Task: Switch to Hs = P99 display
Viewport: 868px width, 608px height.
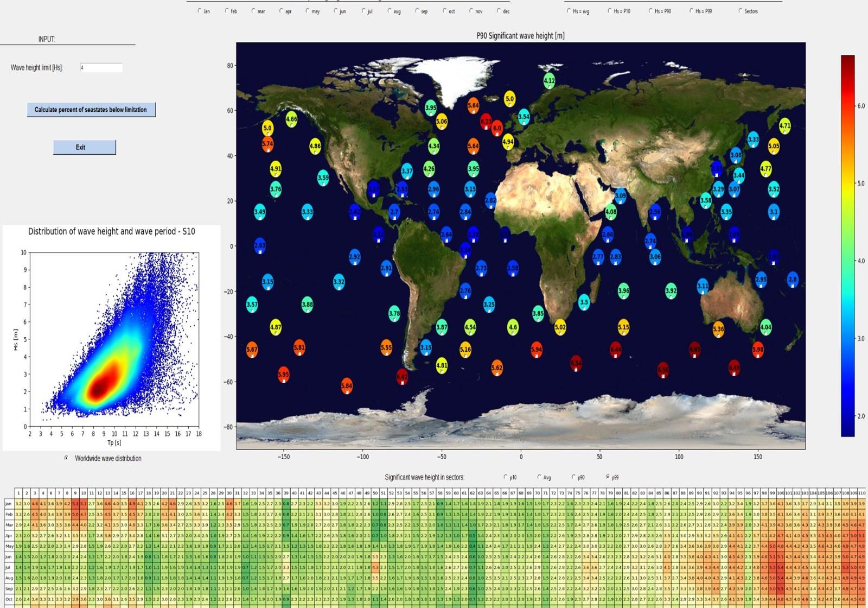Action: pos(692,11)
